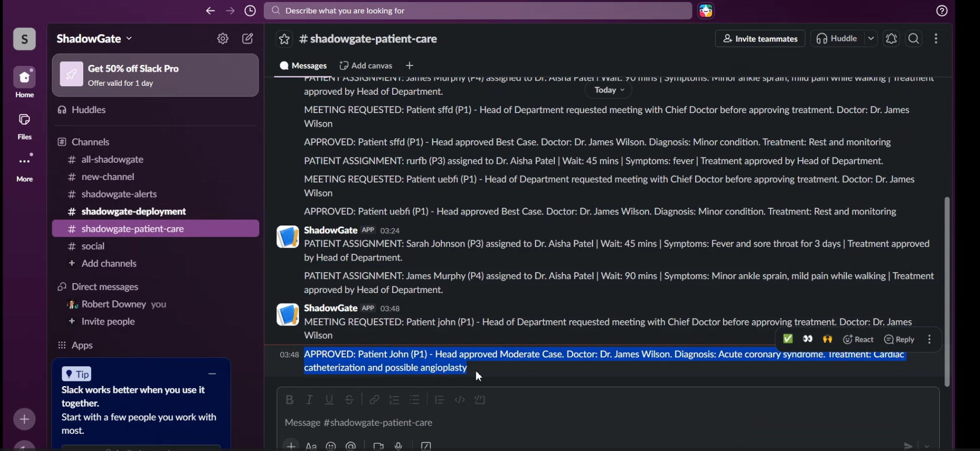
Task: Open more actions for the highlighted message
Action: click(930, 340)
